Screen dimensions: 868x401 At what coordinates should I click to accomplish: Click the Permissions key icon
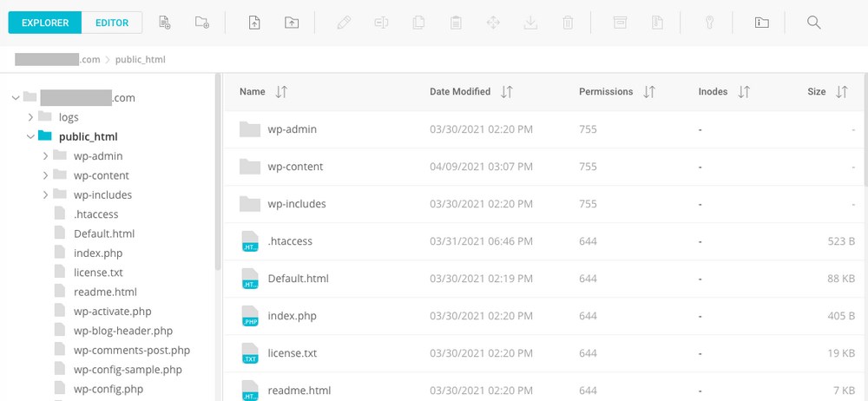(709, 23)
